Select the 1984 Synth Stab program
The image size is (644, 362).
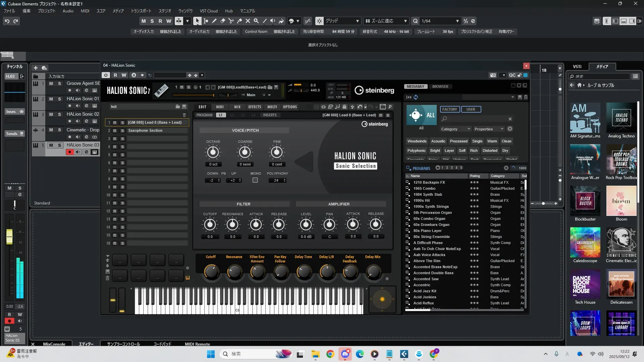(427, 194)
